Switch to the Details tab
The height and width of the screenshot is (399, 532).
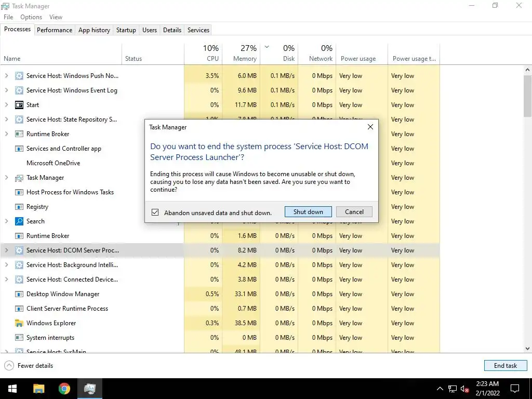172,30
